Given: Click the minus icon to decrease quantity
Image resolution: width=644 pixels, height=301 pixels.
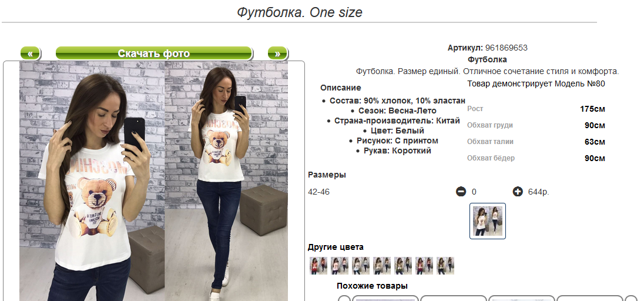Looking at the screenshot, I should click(x=461, y=192).
